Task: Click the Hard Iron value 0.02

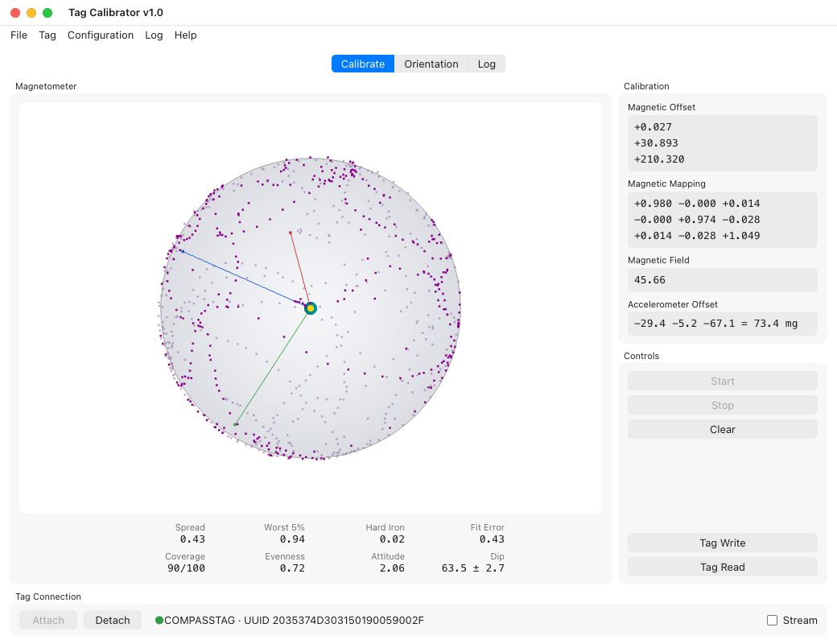Action: point(392,539)
